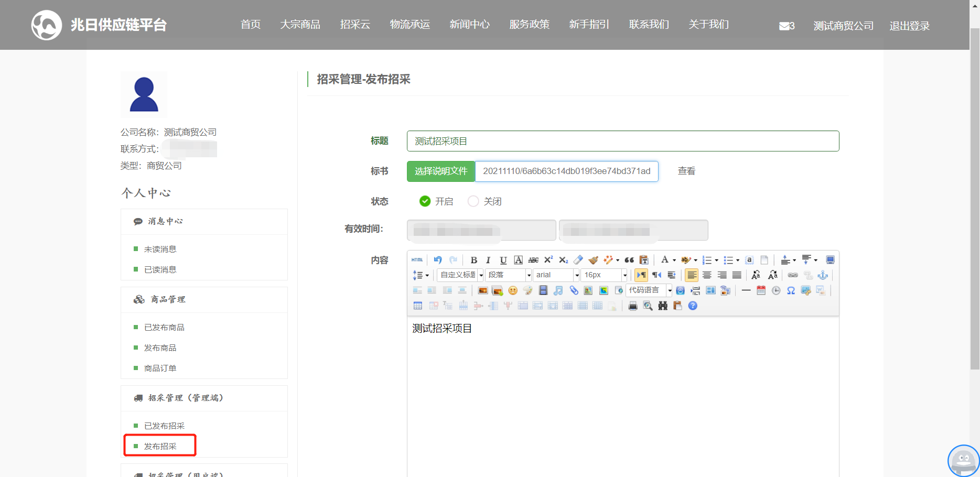Insert emoticon using smiley face icon

pos(513,290)
